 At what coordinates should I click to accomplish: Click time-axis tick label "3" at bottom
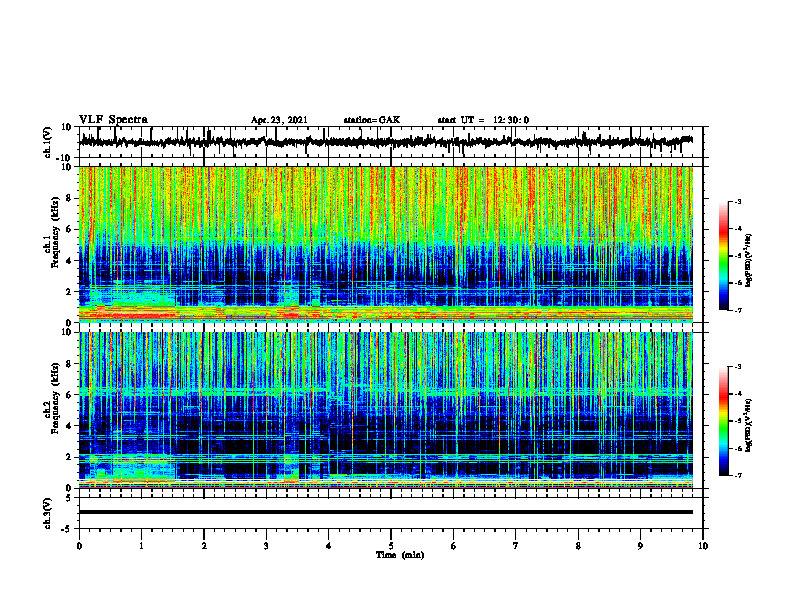[x=266, y=546]
